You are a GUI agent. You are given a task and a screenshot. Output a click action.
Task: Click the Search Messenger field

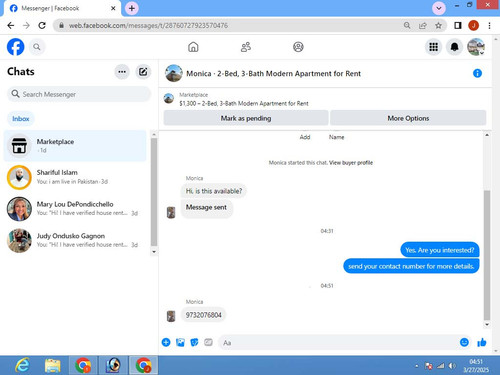(x=79, y=94)
